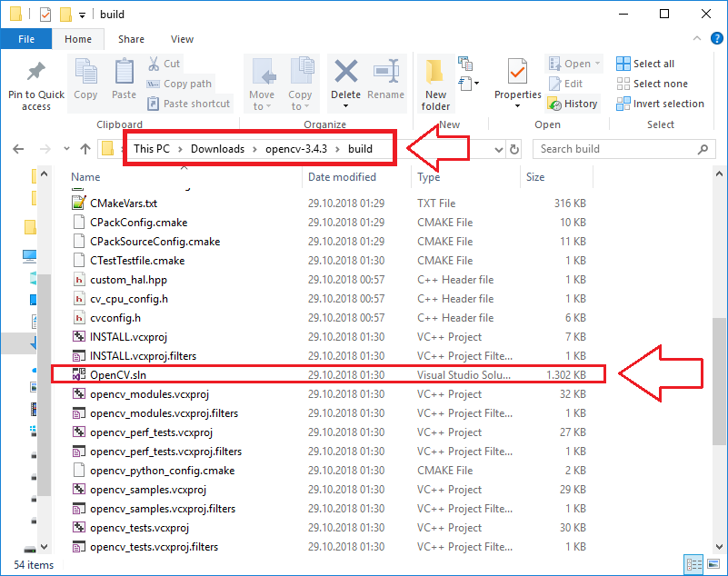Select INSTALL.vcxproj project file
Viewport: 728px width, 576px height.
(328, 336)
